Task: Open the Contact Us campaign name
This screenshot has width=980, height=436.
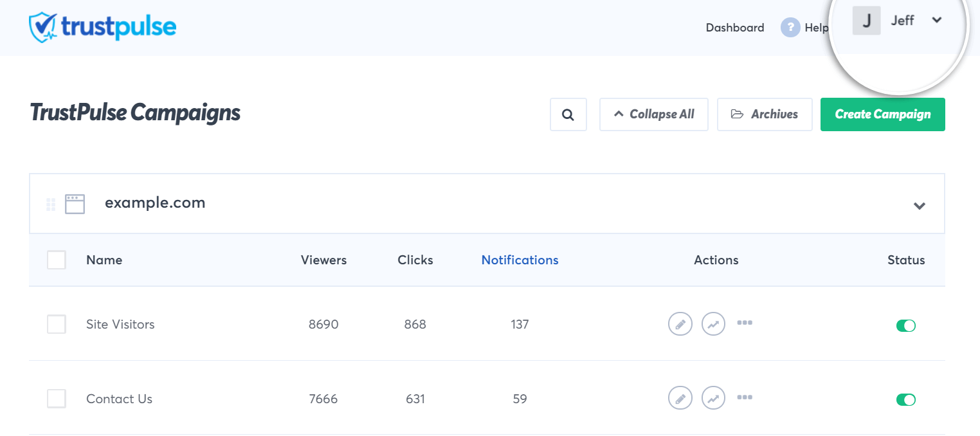Action: [x=119, y=399]
